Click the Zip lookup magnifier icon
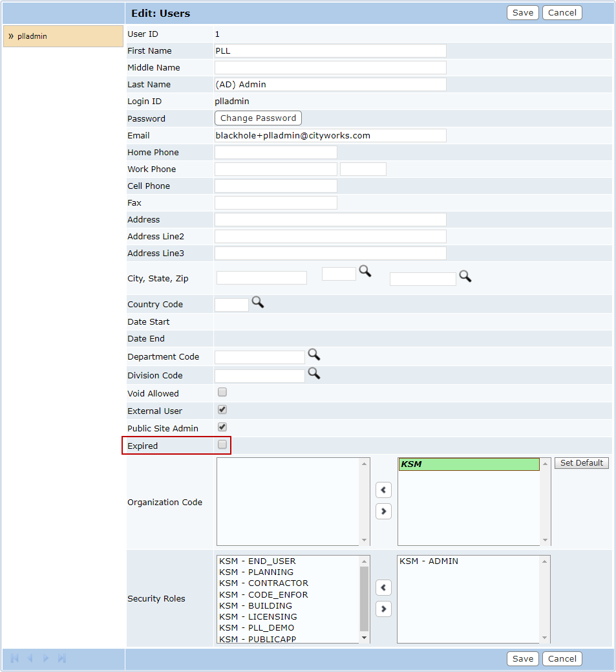Screen dimensions: 616x672 (x=465, y=276)
